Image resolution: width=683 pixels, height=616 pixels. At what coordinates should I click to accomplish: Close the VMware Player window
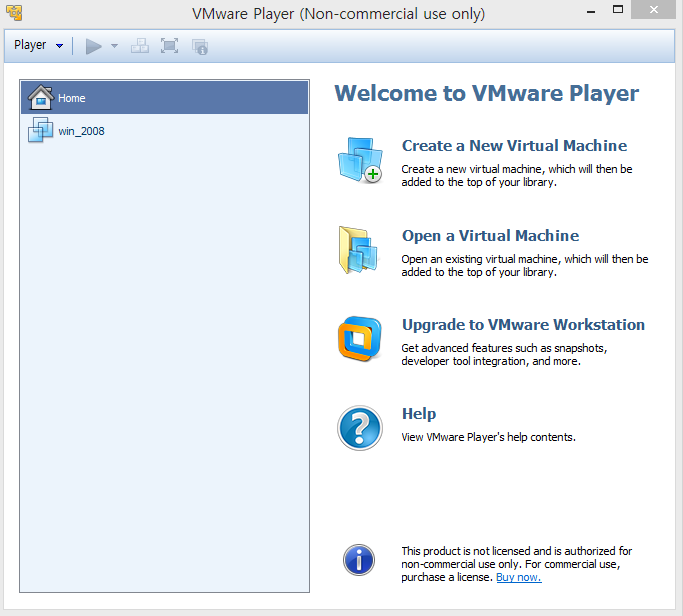coord(653,10)
